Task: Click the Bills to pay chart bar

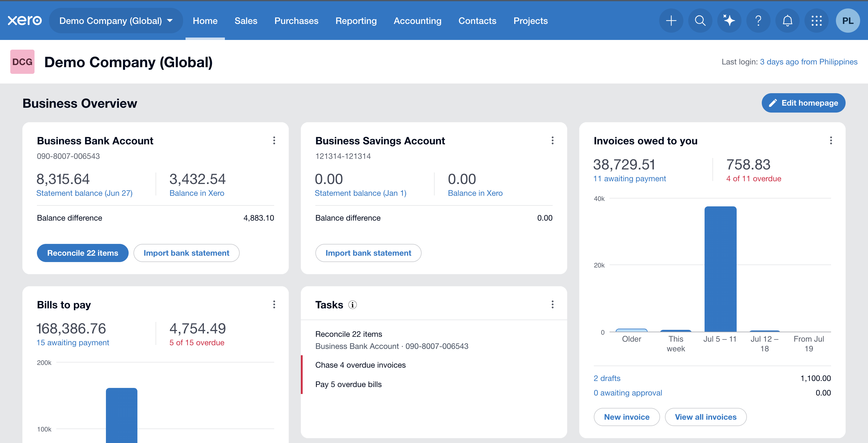Action: coord(122,415)
